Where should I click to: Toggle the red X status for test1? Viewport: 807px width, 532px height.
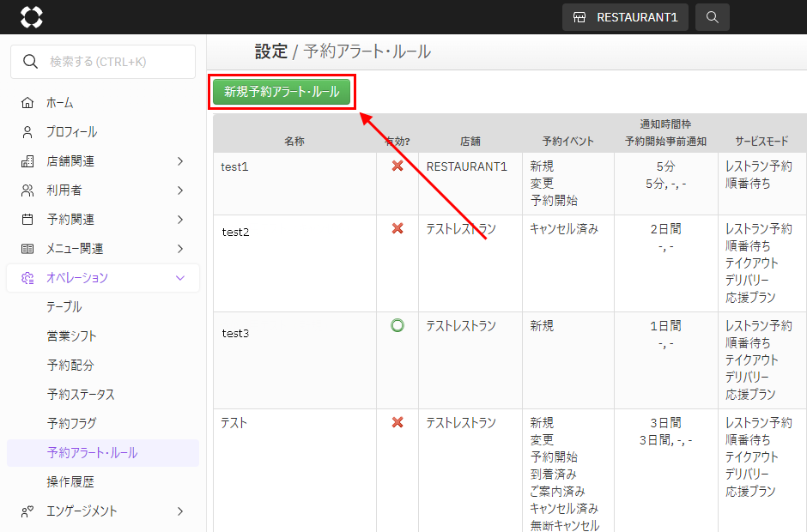tap(397, 166)
